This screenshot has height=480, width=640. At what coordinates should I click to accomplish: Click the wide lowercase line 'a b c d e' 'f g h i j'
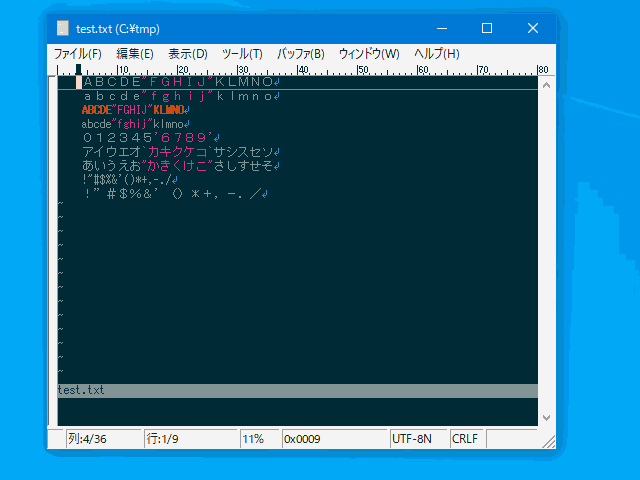182,96
